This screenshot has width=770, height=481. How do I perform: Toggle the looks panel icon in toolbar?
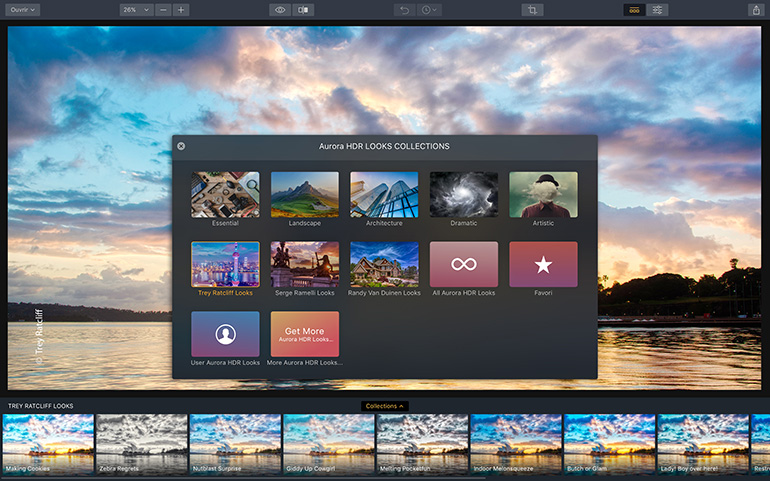point(634,9)
